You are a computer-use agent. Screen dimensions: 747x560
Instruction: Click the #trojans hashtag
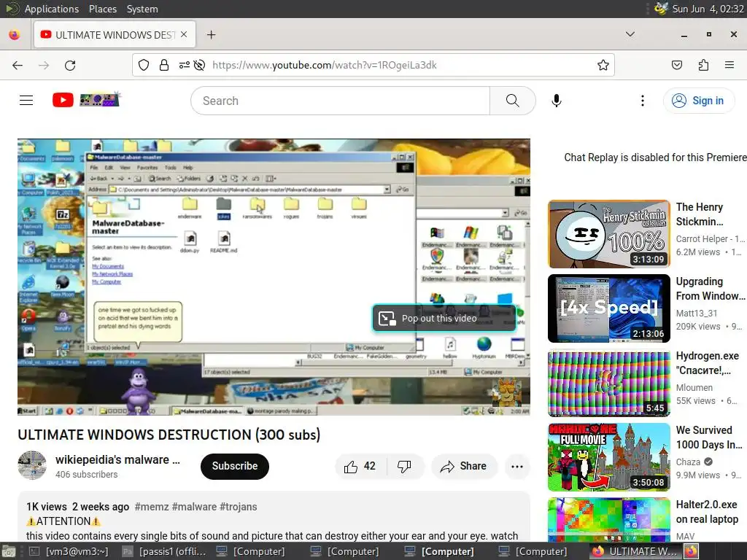pyautogui.click(x=239, y=507)
